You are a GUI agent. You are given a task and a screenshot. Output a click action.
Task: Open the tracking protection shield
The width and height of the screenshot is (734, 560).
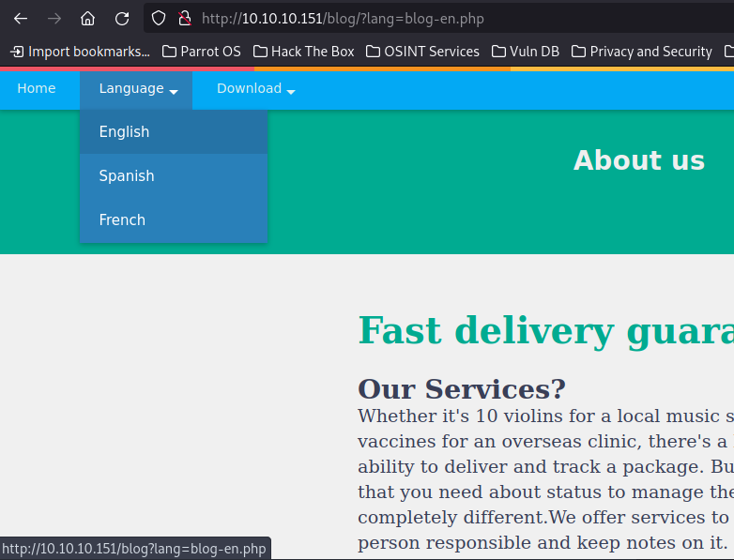[159, 18]
